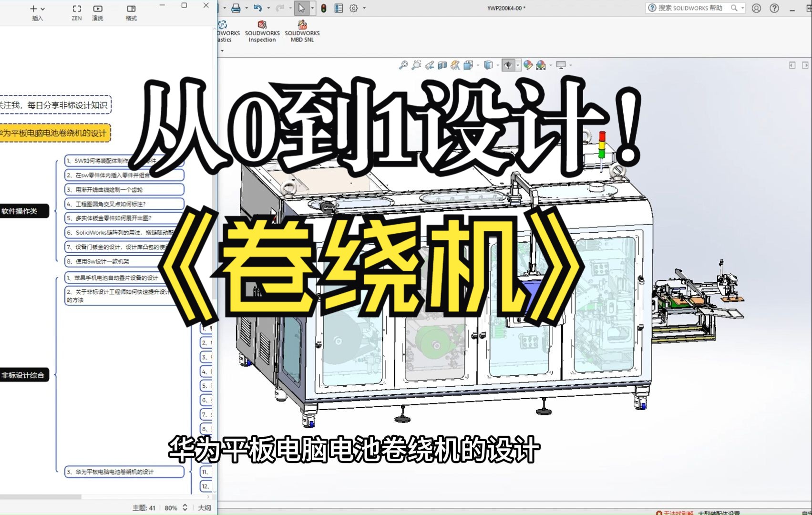The height and width of the screenshot is (515, 812).
Task: Click the search magnifier in help box
Action: 734,8
